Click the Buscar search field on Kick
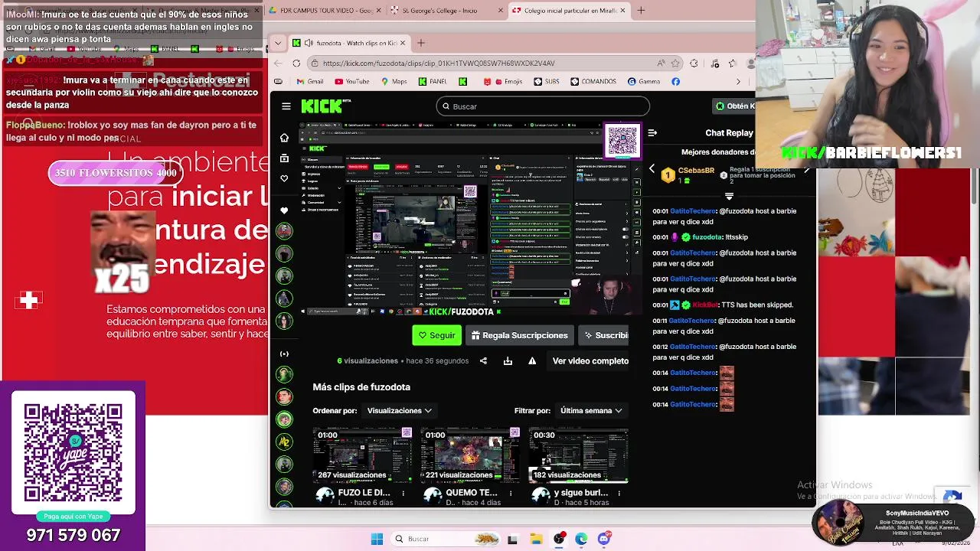The width and height of the screenshot is (980, 551). pyautogui.click(x=543, y=106)
